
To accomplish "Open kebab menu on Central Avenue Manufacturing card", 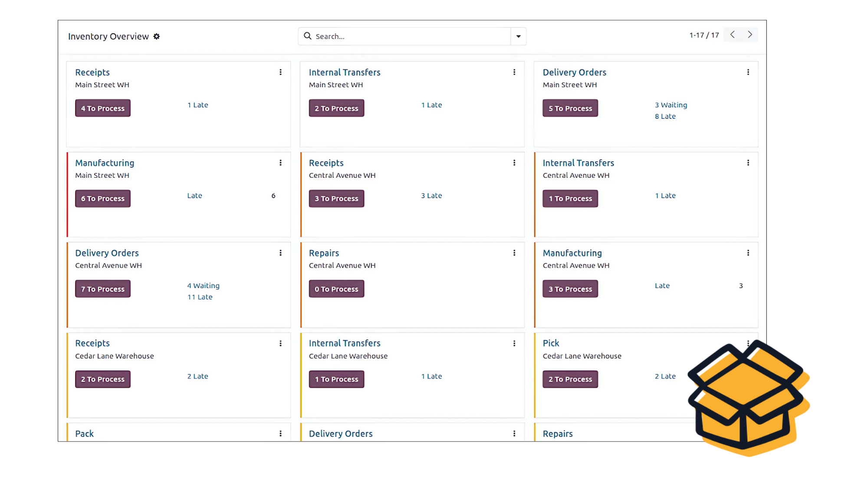I will [x=748, y=253].
